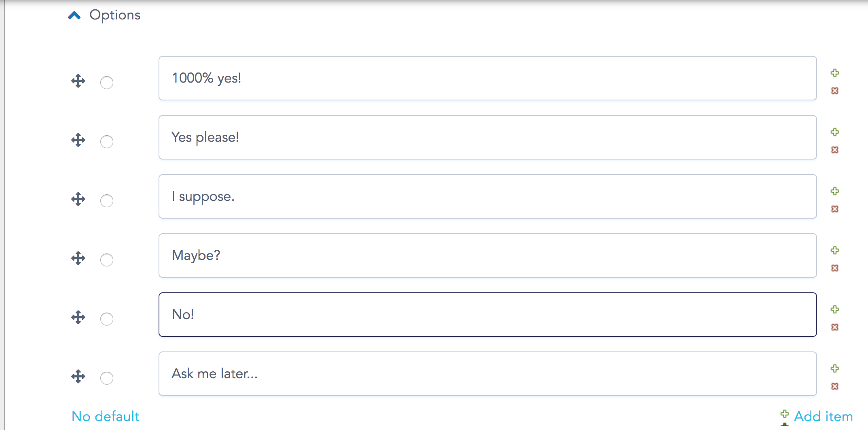
Task: Delete the 'Yes please!' option with red X
Action: click(835, 150)
